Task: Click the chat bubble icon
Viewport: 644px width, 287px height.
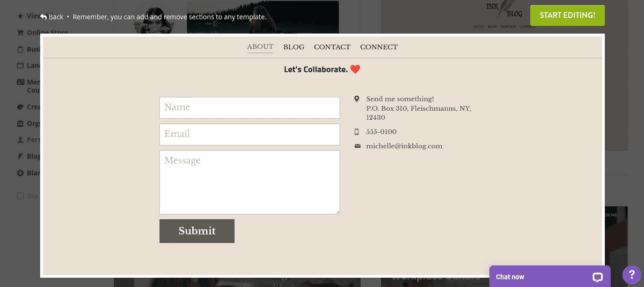Action: click(597, 277)
